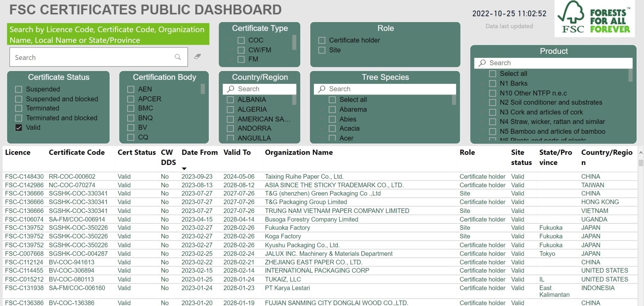Viewport: 644px width, 306px height.
Task: Check the ALBANIA country checkbox
Action: coord(230,100)
